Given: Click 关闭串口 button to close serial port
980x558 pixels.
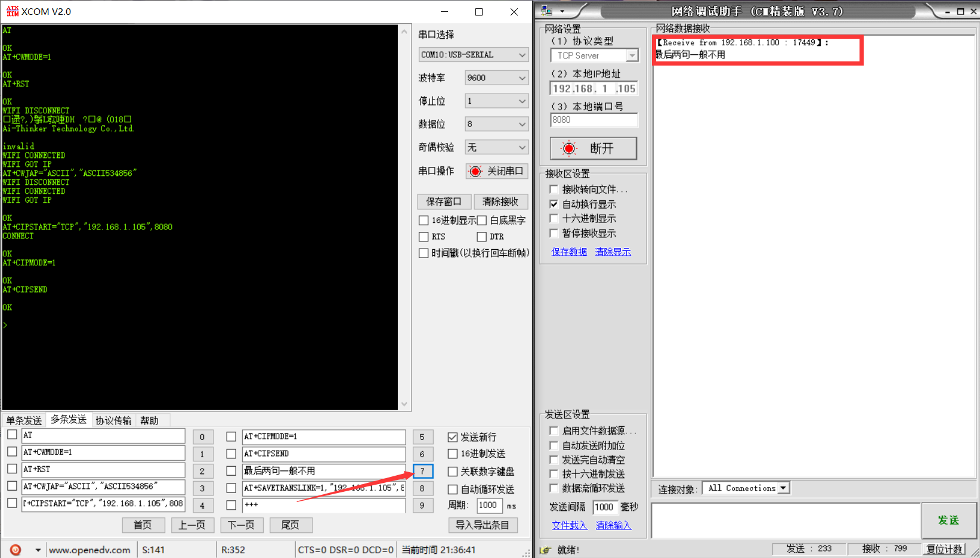Looking at the screenshot, I should pos(497,171).
